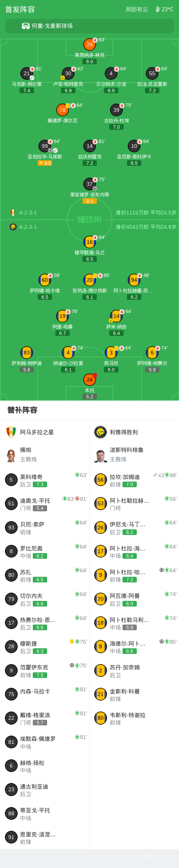
Task: Select jersey 37 莱安德罗-安东内蒂
Action: [x=90, y=184]
